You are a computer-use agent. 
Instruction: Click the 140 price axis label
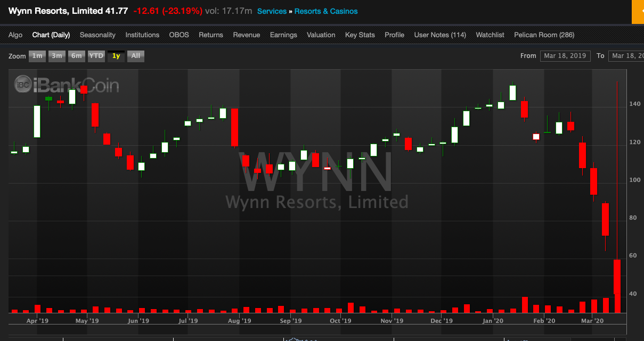point(634,104)
